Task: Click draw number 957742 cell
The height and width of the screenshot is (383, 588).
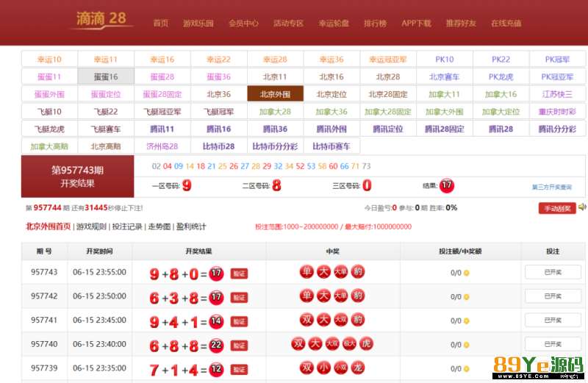Action: [x=44, y=296]
